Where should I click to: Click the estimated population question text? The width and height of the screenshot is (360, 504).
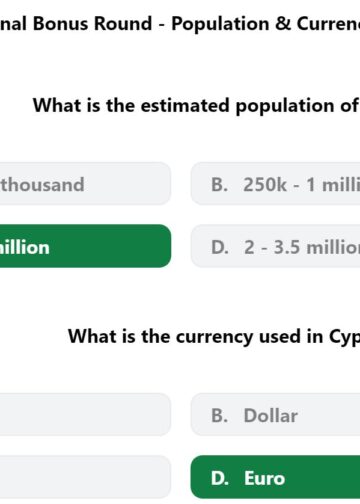(x=196, y=106)
